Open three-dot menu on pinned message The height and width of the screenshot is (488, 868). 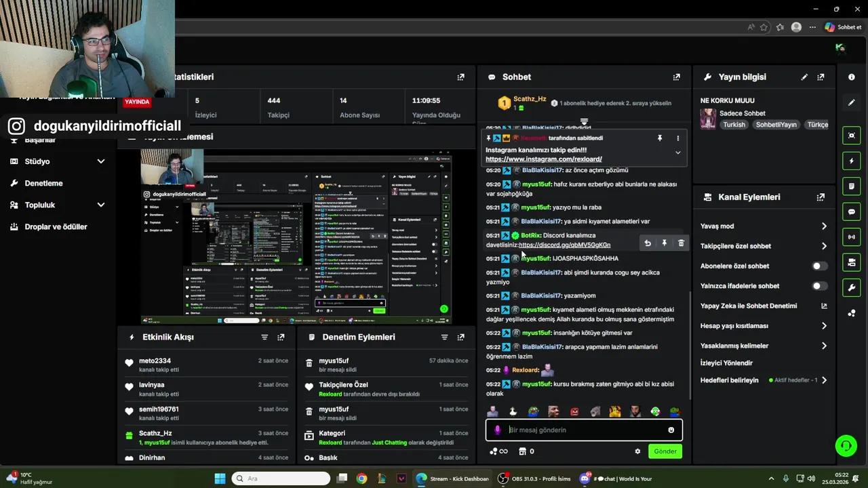677,138
